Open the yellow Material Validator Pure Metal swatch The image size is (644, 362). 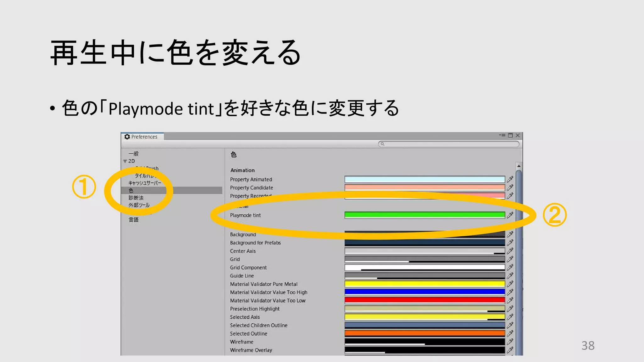[x=425, y=284]
